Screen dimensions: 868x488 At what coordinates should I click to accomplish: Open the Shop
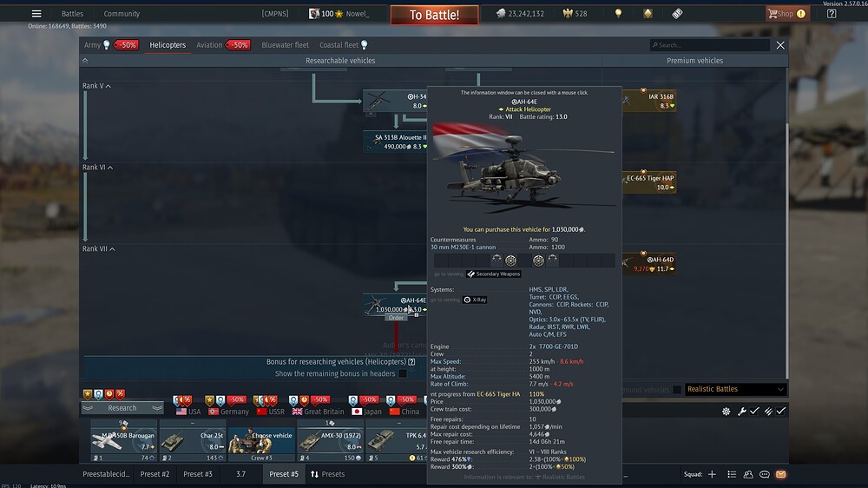[x=788, y=14]
